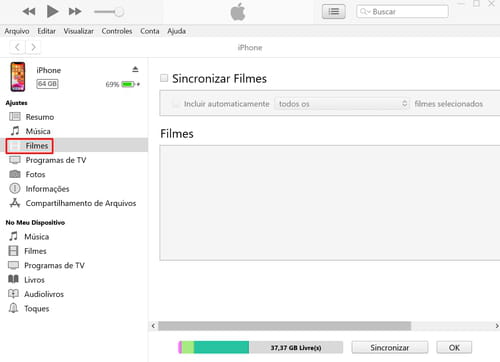Click the volume slider knob
Screen dimensions: 500x362
119,12
